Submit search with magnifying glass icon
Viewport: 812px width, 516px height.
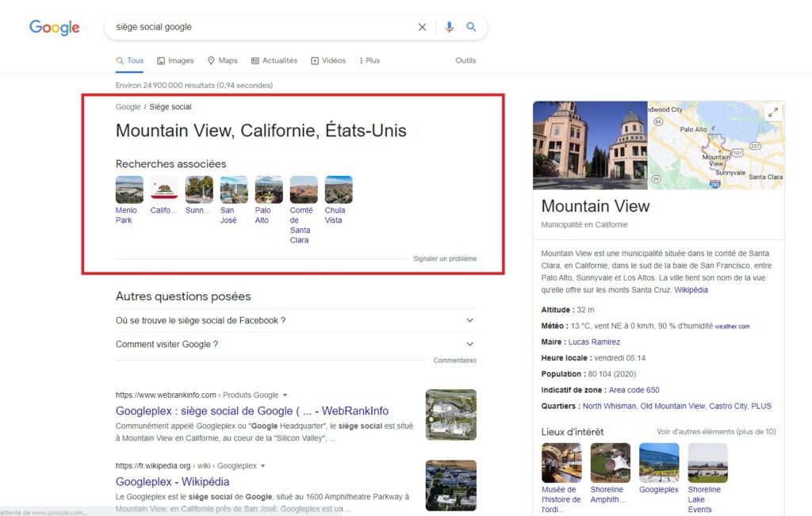click(471, 27)
